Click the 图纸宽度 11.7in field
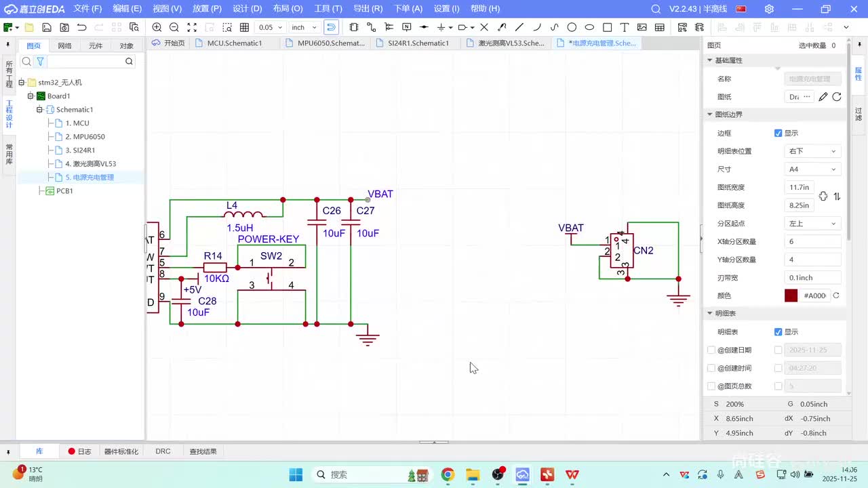The image size is (868, 488). point(799,187)
